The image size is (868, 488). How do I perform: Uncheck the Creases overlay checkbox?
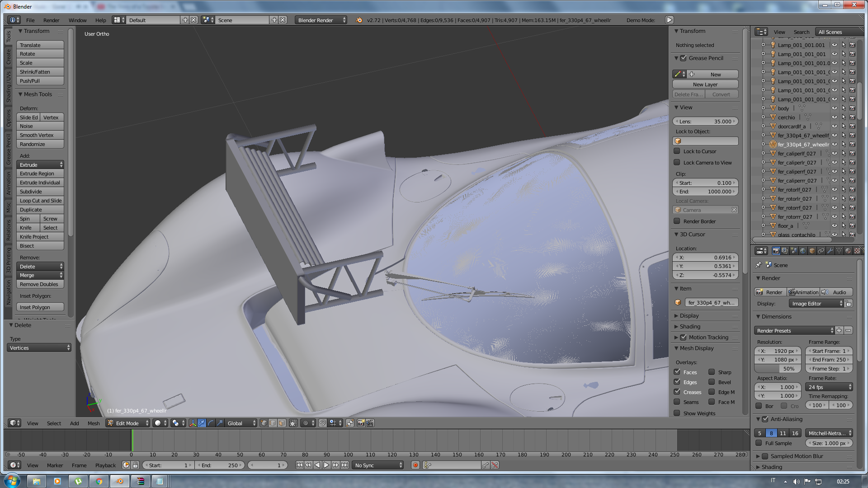pyautogui.click(x=677, y=392)
